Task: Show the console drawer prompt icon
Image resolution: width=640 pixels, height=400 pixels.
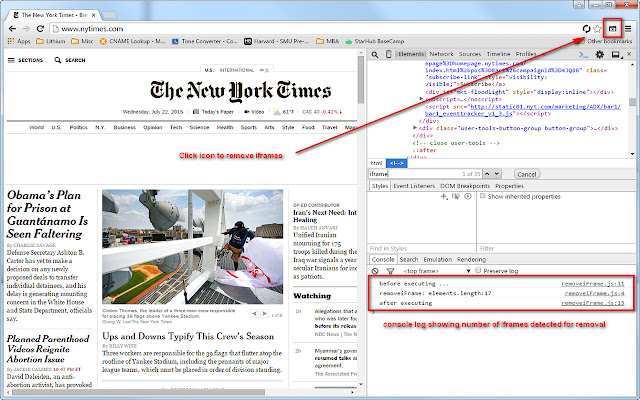Action: 584,54
